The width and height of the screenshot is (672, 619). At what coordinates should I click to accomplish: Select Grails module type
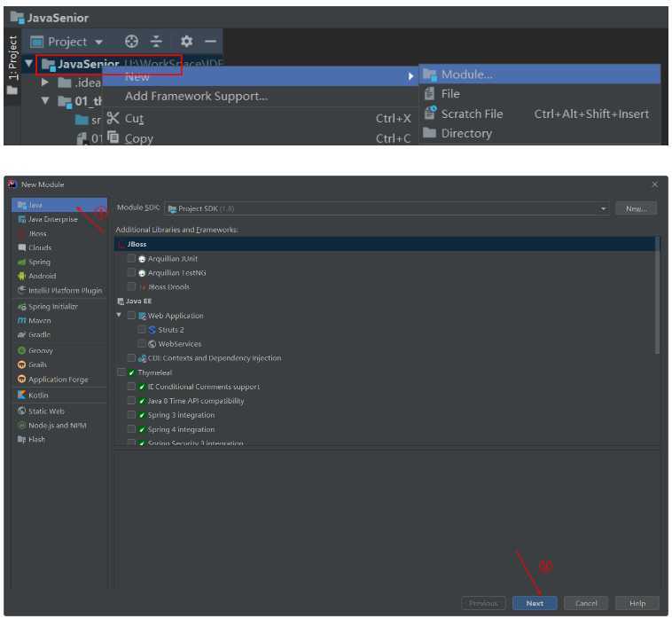tap(59, 364)
